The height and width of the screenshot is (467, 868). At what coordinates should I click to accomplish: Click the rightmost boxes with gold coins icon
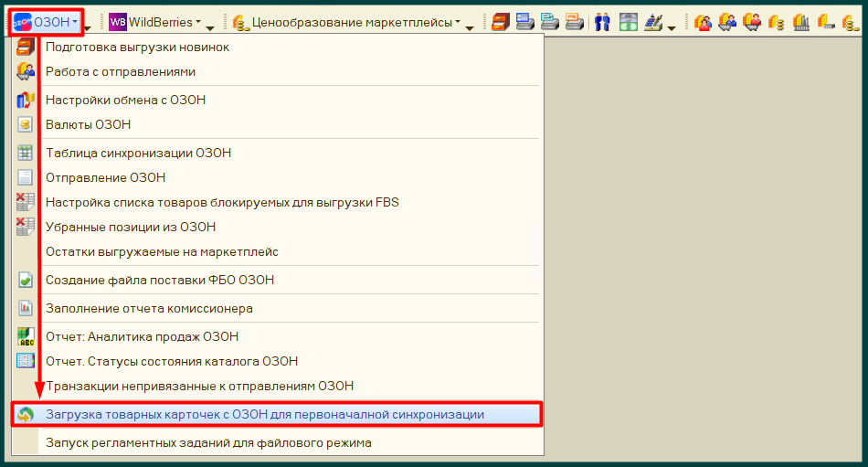[x=850, y=22]
